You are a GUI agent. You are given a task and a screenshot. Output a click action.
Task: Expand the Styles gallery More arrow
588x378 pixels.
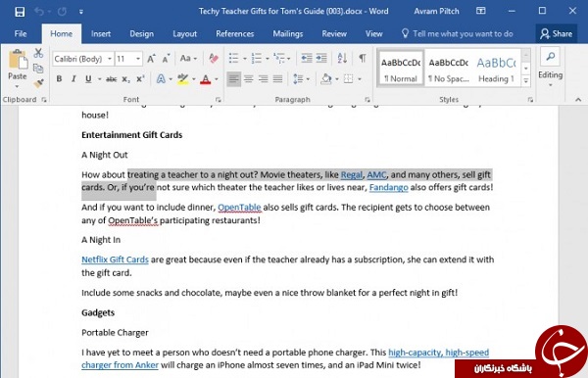525,80
